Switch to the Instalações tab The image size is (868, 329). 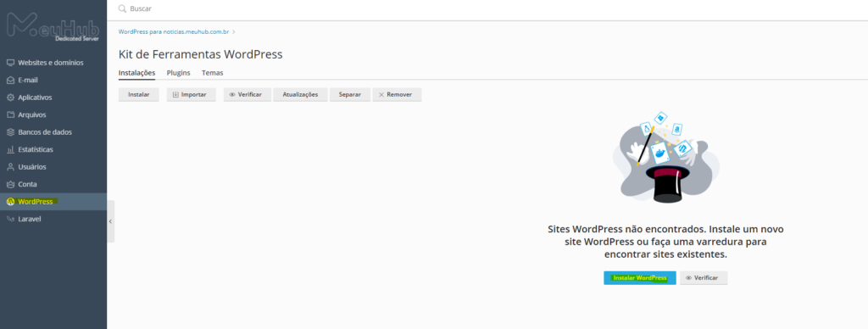tap(136, 73)
